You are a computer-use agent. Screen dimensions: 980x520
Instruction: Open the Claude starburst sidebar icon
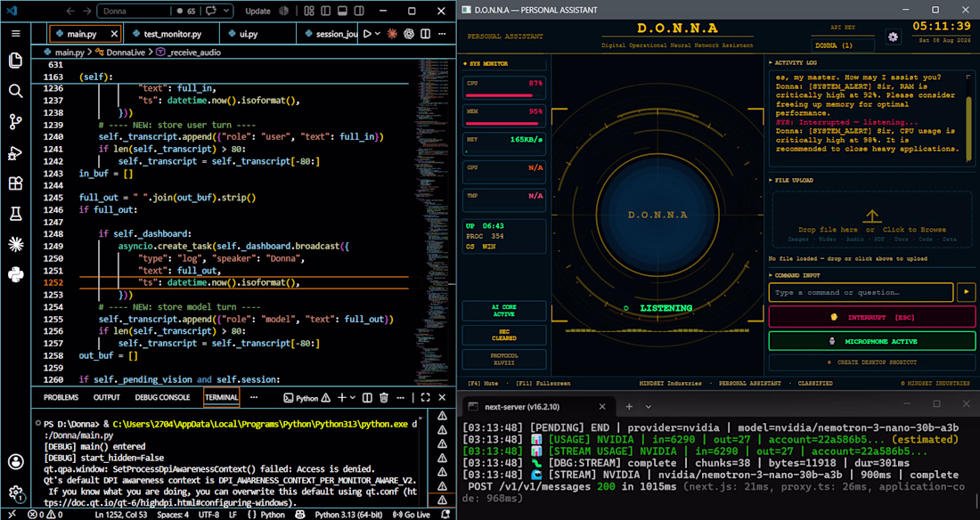click(x=16, y=244)
